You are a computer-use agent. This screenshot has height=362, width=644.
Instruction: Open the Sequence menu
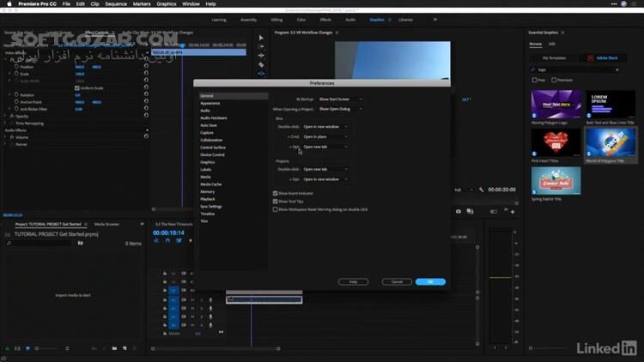116,4
